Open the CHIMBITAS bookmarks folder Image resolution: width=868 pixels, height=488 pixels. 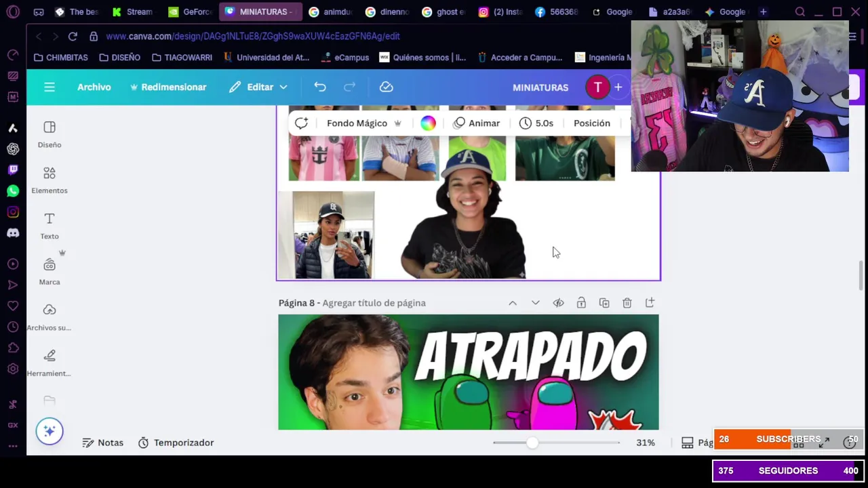pyautogui.click(x=61, y=58)
